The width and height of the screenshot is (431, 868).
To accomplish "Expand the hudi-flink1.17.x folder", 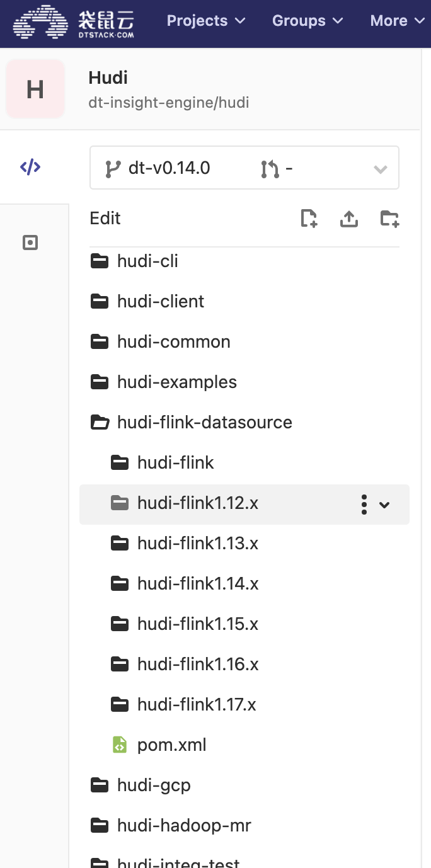I will coord(197,704).
